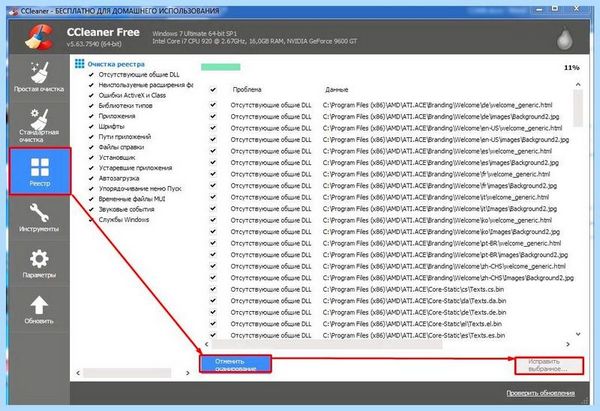Open the Простая очистка section
600x411 pixels.
39,77
